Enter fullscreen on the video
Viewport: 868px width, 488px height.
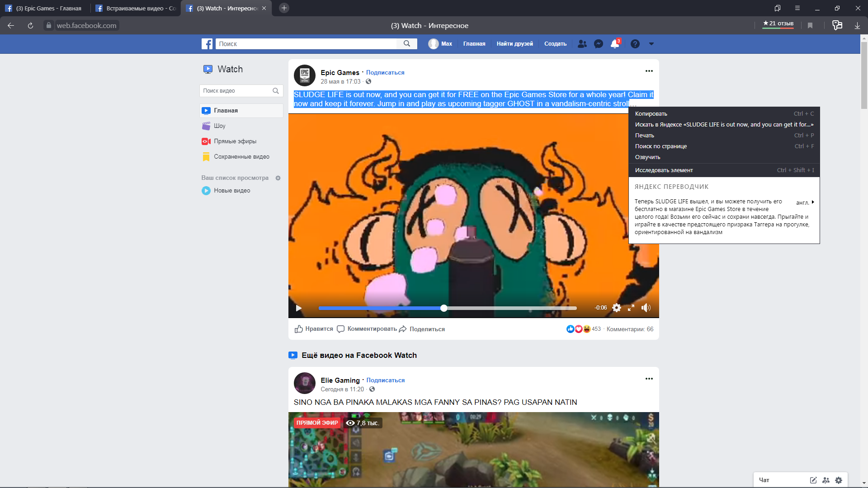631,308
